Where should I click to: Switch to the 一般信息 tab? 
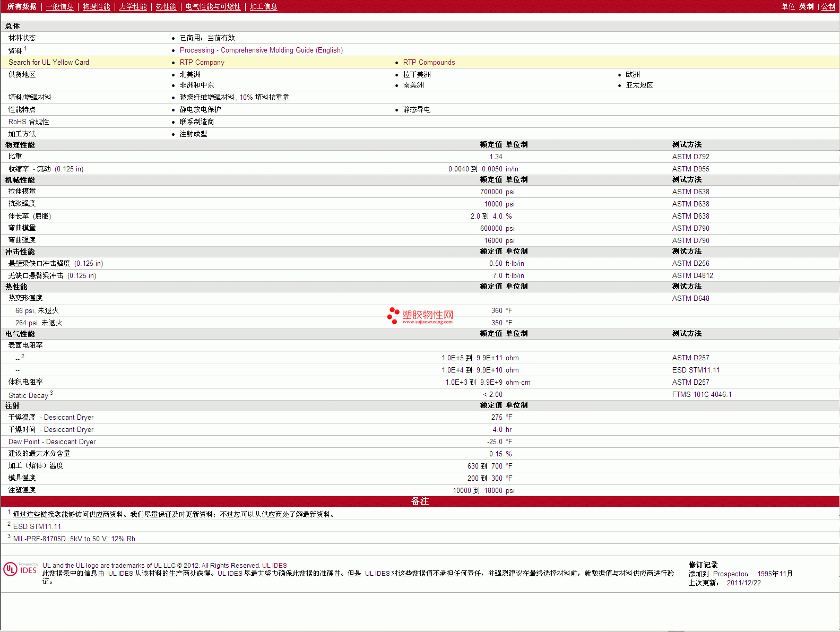tap(59, 6)
